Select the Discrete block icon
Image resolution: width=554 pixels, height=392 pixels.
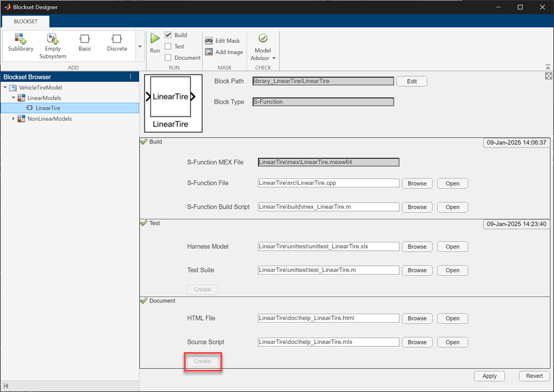coord(117,43)
